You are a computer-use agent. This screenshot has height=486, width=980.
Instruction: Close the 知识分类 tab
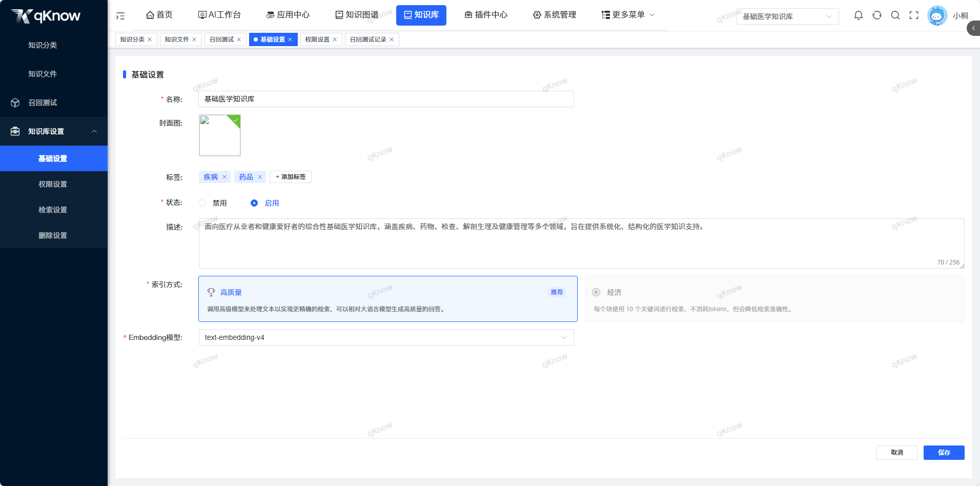[150, 39]
